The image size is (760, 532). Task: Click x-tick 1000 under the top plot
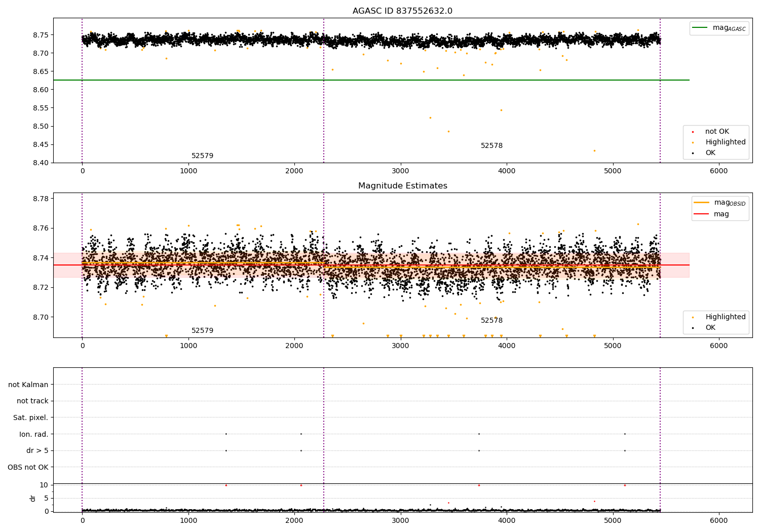coord(188,171)
